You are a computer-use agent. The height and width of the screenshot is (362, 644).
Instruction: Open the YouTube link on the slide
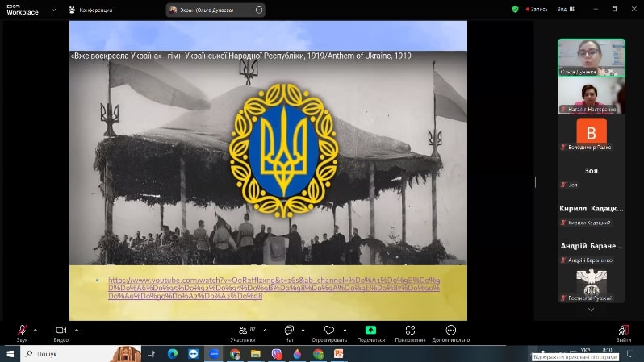tap(274, 288)
